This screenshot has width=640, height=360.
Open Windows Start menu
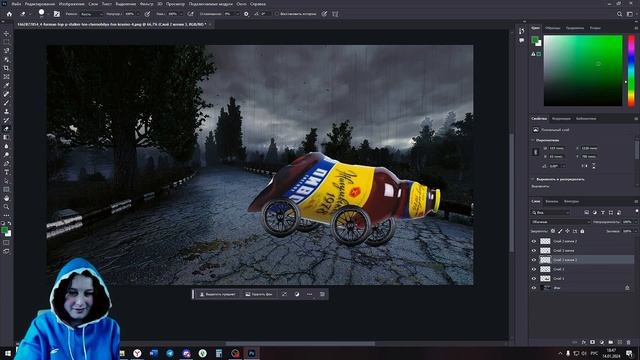[8, 353]
